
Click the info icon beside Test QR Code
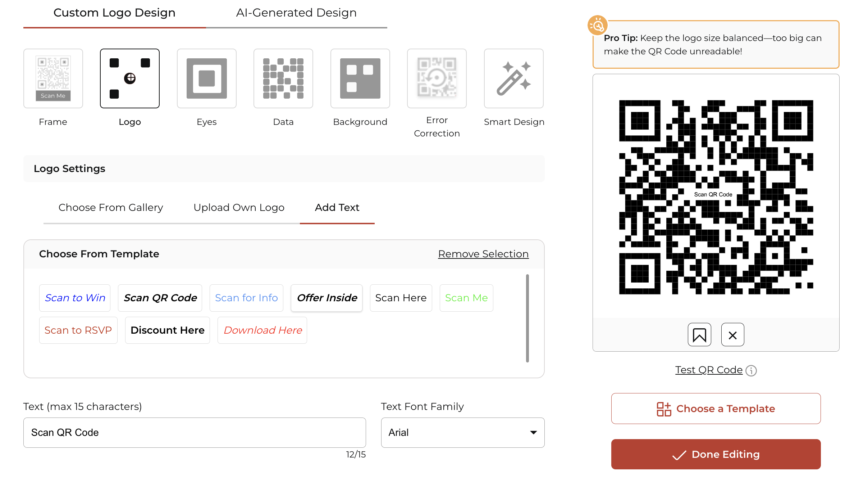coord(751,370)
